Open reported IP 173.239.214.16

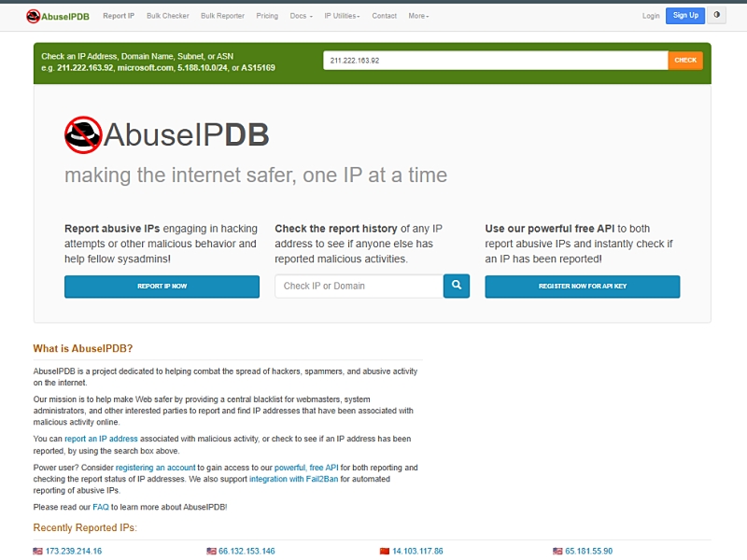(73, 551)
